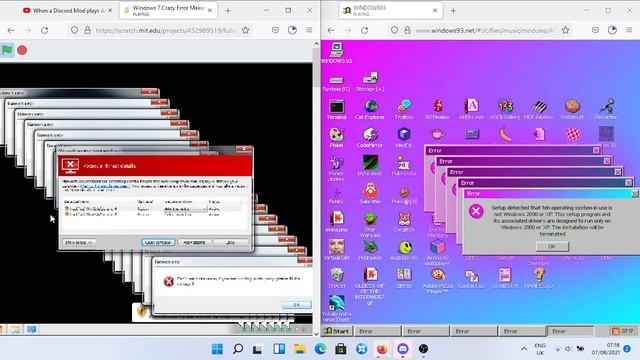Image resolution: width=640 pixels, height=360 pixels.
Task: Click the Apply actions button in the security alert
Action: [x=194, y=242]
